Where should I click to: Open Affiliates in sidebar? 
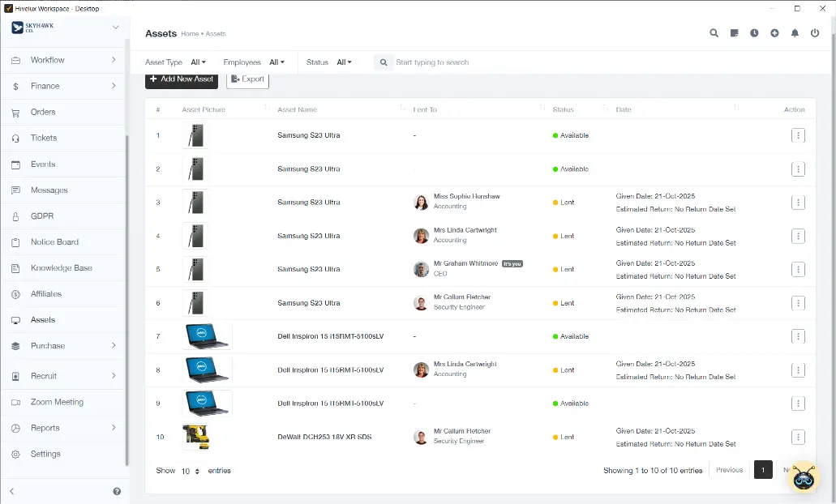[x=63, y=294]
